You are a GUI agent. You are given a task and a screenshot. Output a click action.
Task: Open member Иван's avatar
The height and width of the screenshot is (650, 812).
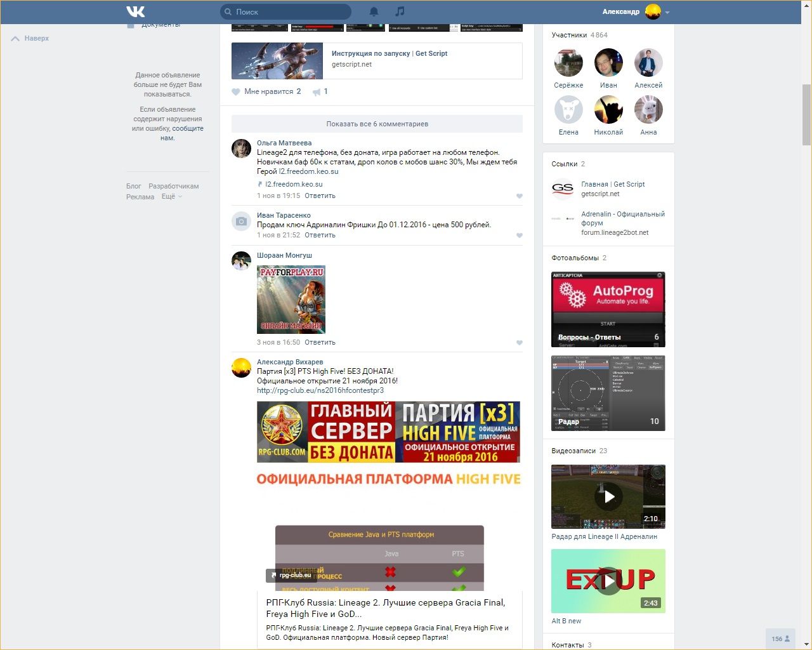(x=608, y=63)
